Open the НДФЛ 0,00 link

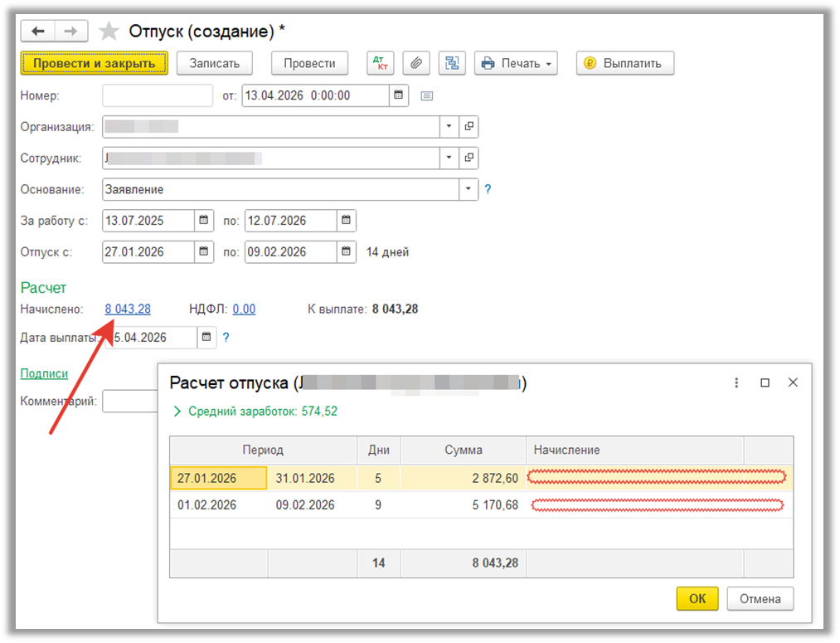click(244, 309)
